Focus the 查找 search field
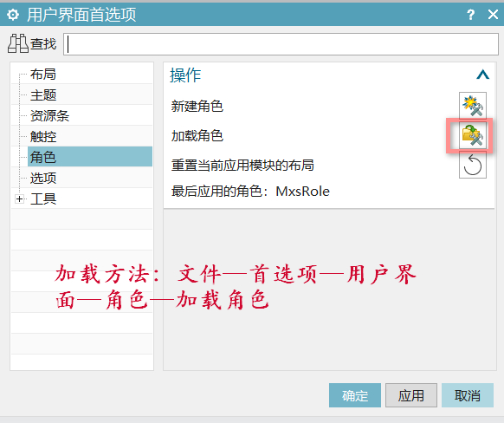 pos(281,44)
